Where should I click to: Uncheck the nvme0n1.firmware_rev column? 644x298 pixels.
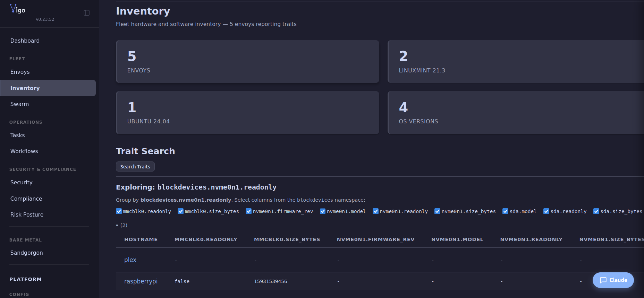click(249, 211)
